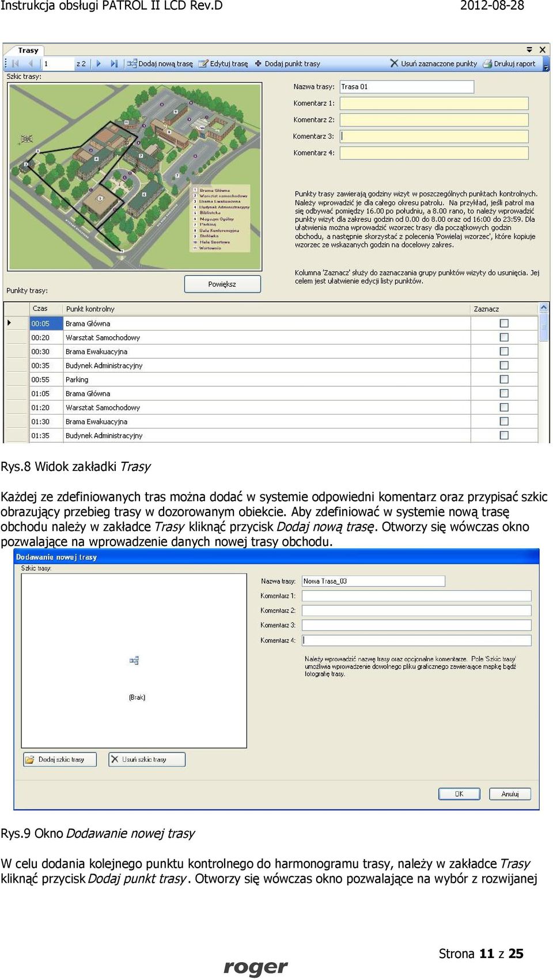Image resolution: width=553 pixels, height=980 pixels.
Task: Click table scrollbar up arrow
Action: pos(543,308)
